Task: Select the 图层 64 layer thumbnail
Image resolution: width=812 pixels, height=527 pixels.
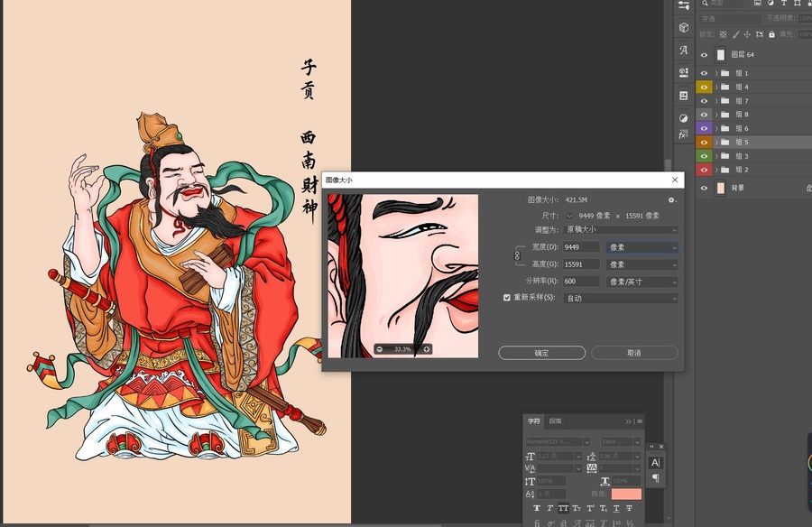Action: tap(720, 54)
